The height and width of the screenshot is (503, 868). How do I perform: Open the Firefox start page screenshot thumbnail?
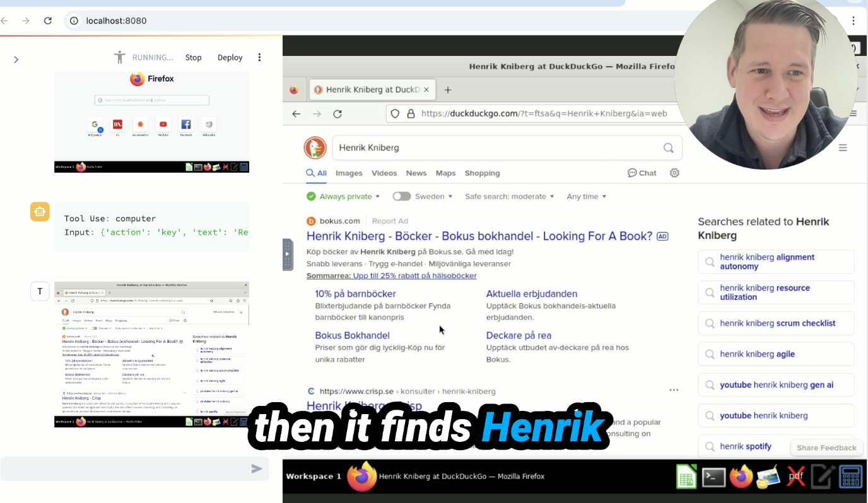151,122
